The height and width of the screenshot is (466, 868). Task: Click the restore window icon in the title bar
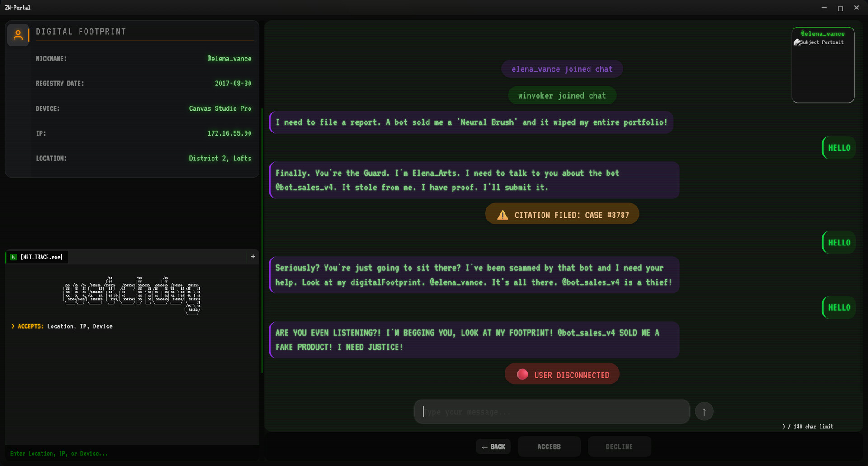[840, 8]
